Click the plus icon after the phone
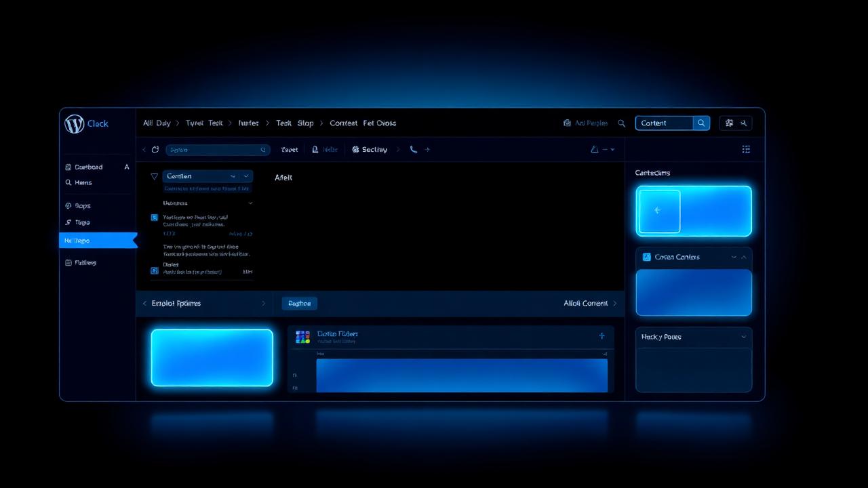Image resolution: width=868 pixels, height=488 pixels. tap(427, 149)
